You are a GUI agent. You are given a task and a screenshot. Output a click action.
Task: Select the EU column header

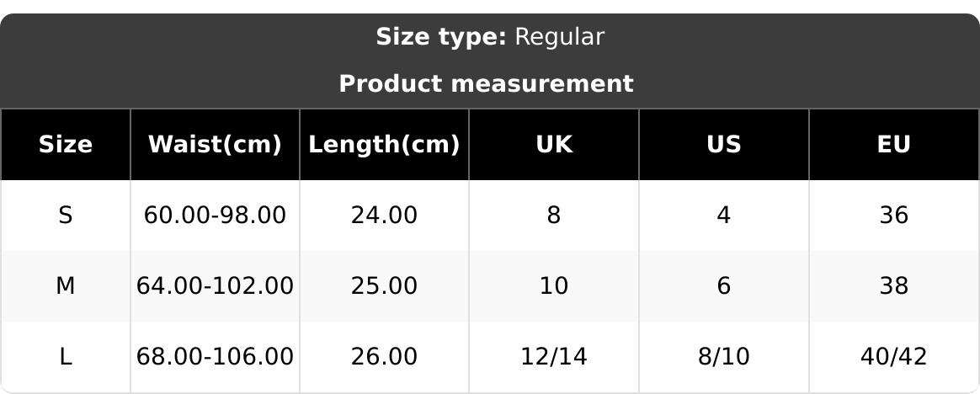coord(893,145)
